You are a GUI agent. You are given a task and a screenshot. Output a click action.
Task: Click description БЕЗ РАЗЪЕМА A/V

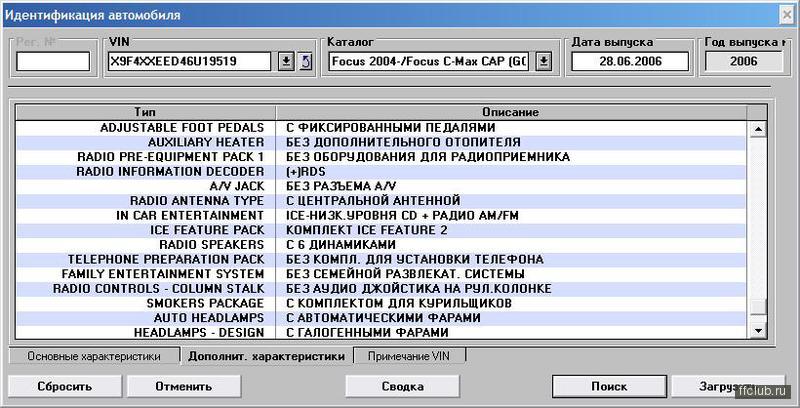click(340, 186)
